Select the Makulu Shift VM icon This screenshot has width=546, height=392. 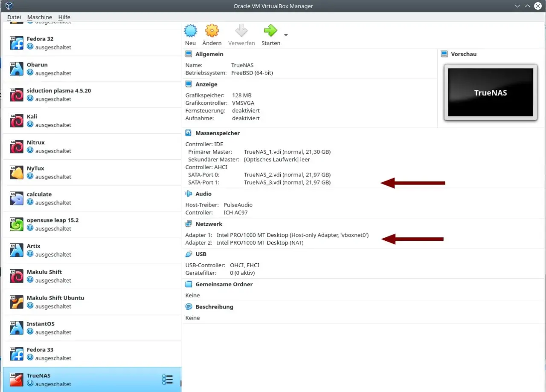point(17,276)
